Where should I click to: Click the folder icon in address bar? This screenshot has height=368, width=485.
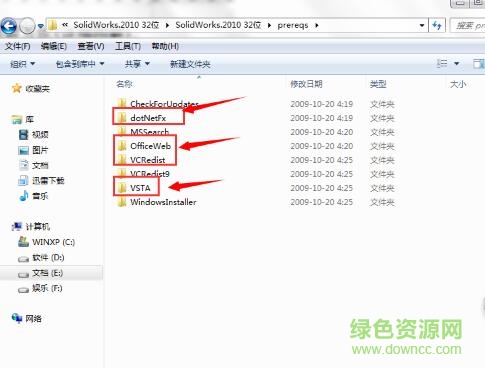click(x=53, y=25)
